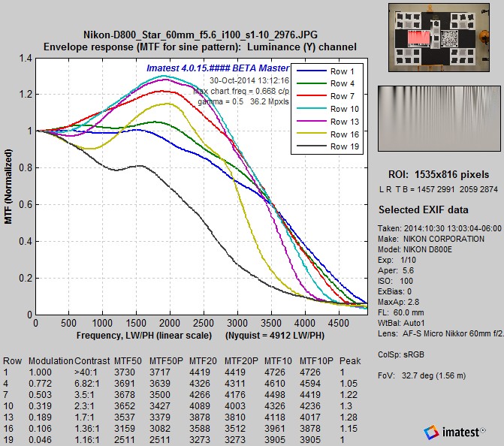Viewport: 504px width, 446px height.
Task: Click the 3878 MTF10P value in row 16
Action: pyautogui.click(x=310, y=428)
